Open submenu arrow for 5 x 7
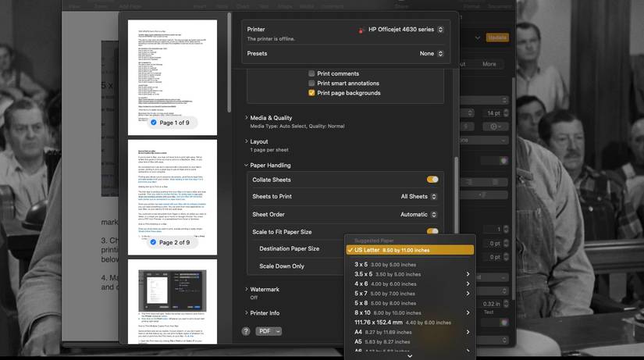The height and width of the screenshot is (360, 644). coord(468,294)
